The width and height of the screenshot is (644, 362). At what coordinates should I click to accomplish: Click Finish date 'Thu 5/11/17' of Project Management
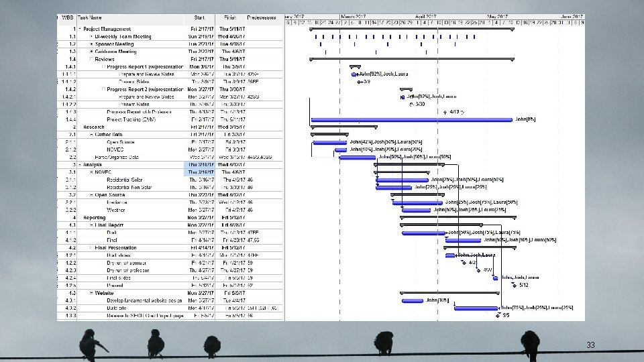pos(232,29)
